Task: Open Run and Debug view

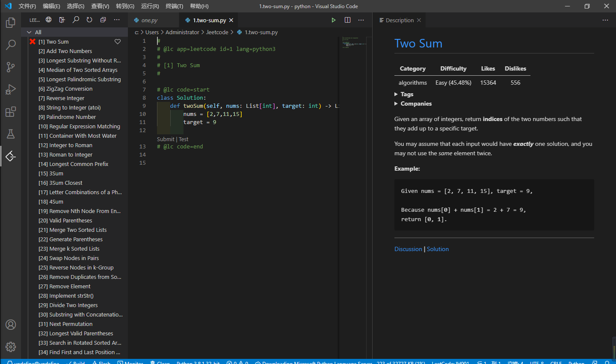Action: click(x=11, y=89)
